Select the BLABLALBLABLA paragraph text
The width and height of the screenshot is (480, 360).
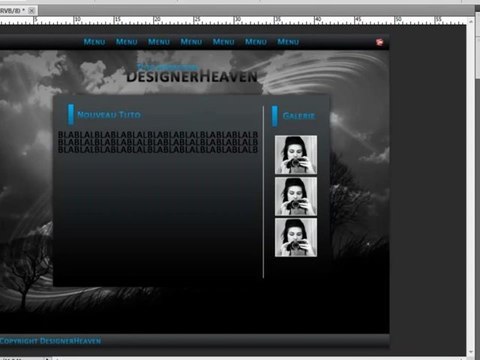pyautogui.click(x=158, y=142)
